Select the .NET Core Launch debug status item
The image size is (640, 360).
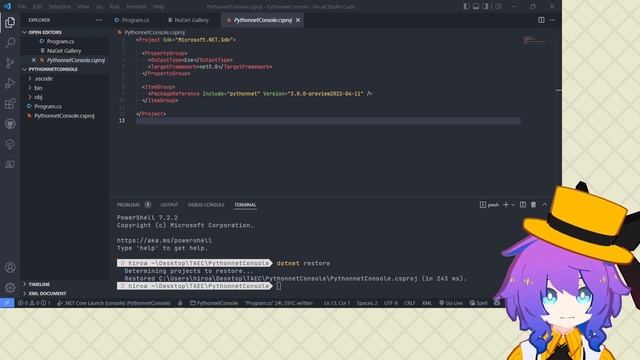point(114,303)
